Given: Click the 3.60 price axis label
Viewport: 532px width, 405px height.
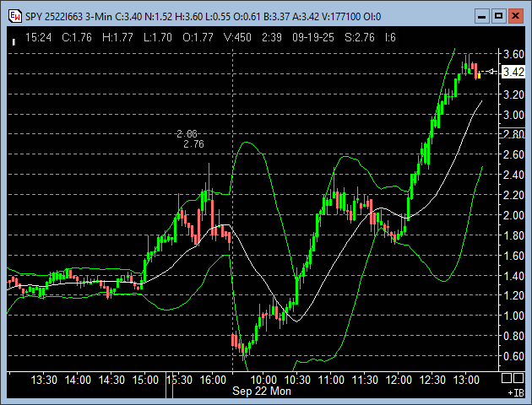Looking at the screenshot, I should point(513,54).
